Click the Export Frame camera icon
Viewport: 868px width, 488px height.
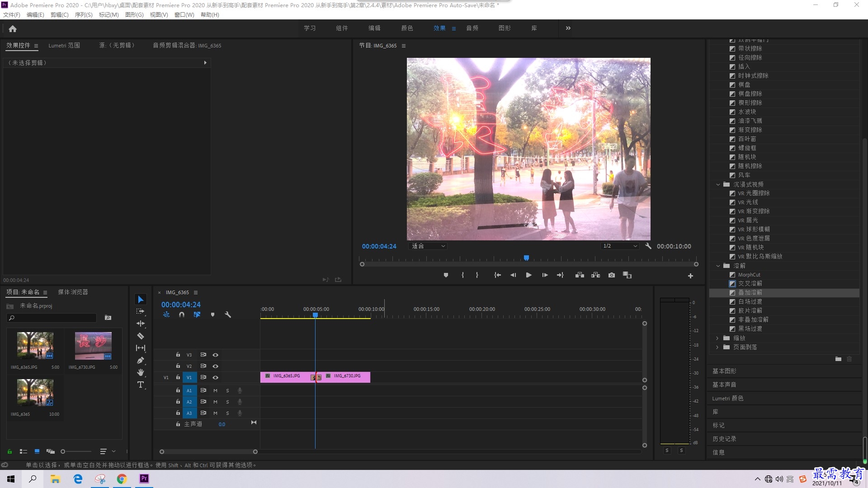(x=612, y=275)
